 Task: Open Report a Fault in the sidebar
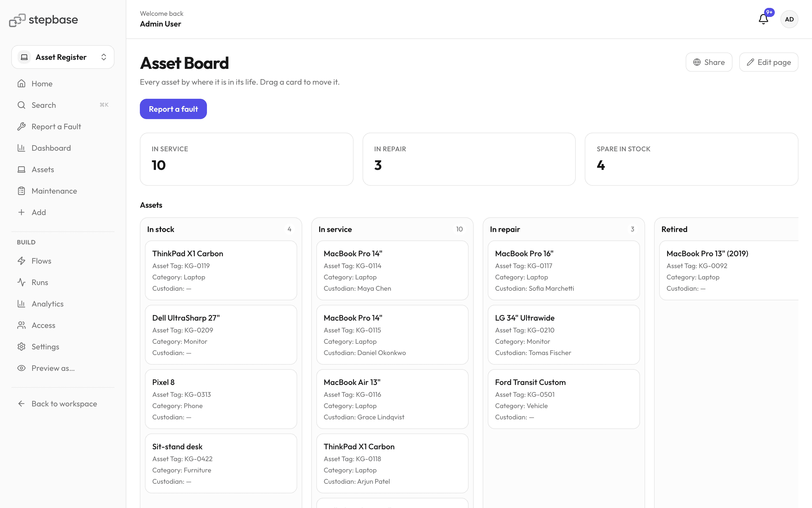(63, 127)
